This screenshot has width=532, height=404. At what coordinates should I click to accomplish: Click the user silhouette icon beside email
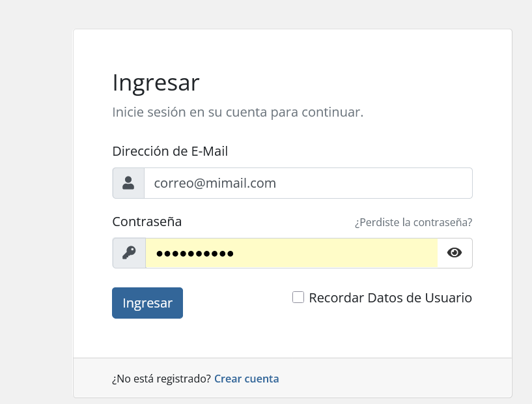(x=128, y=183)
